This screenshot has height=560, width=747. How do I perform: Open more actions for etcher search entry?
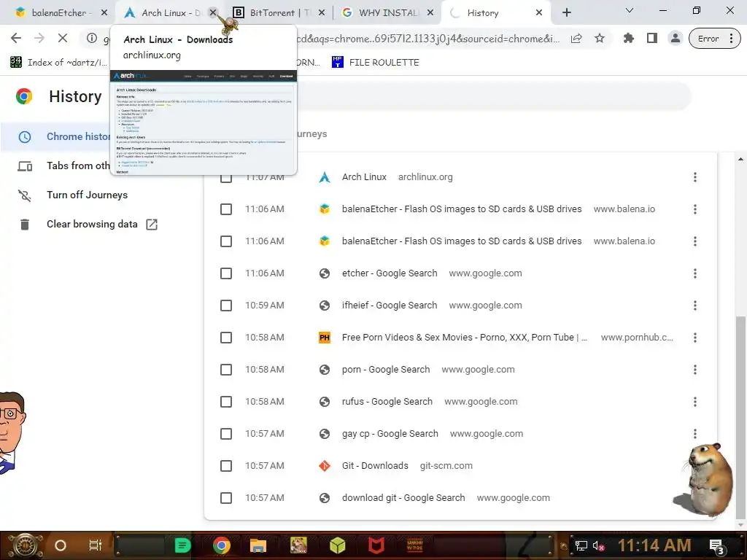[695, 273]
